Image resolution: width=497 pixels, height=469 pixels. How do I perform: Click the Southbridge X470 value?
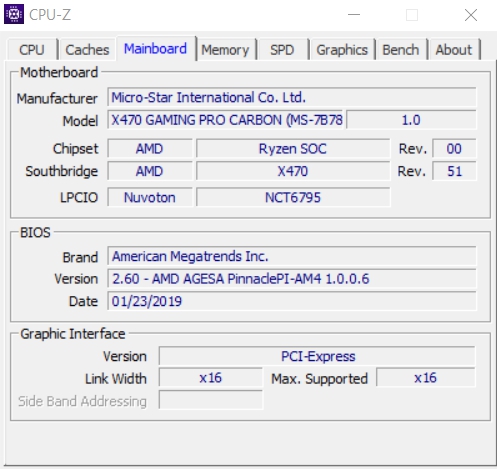[293, 171]
